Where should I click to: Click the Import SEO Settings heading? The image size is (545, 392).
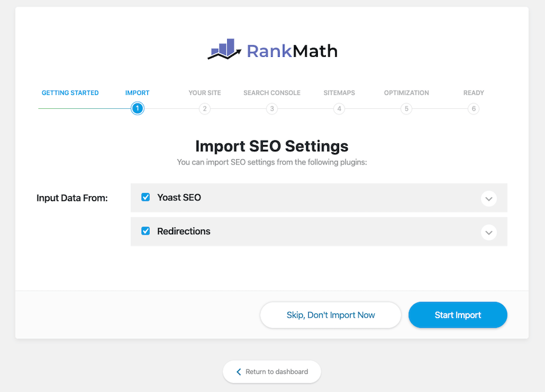[x=272, y=146]
